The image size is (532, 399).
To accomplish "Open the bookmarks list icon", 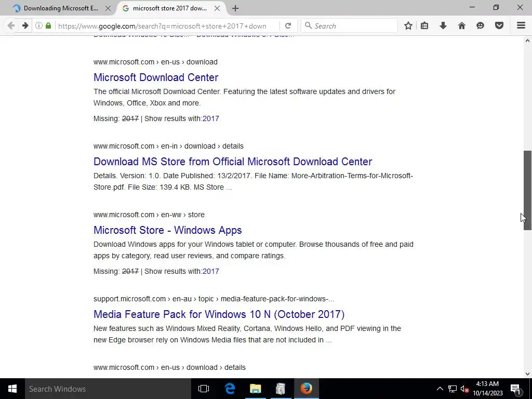I will click(x=424, y=26).
